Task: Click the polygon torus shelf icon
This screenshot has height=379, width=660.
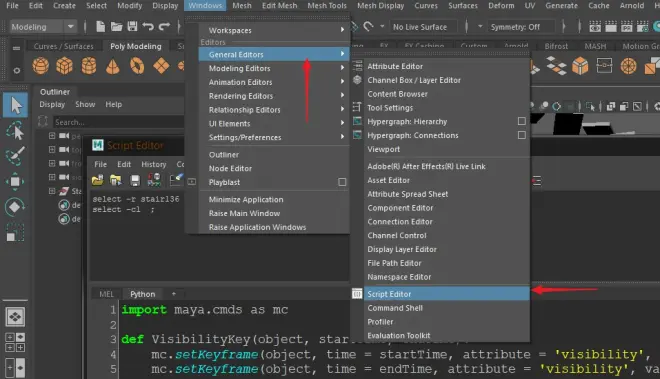Action: point(137,66)
